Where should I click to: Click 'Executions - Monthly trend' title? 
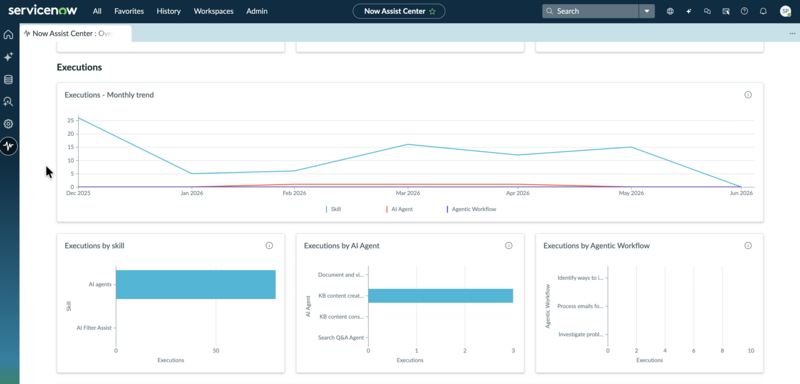click(109, 95)
